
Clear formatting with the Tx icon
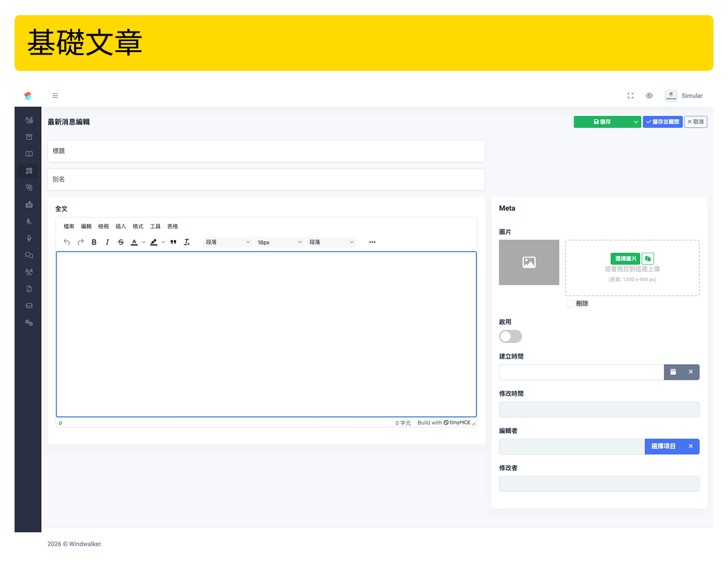tap(187, 242)
